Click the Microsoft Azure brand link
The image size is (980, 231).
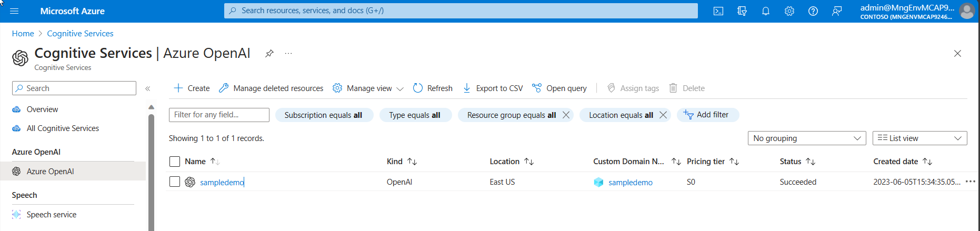pyautogui.click(x=72, y=11)
